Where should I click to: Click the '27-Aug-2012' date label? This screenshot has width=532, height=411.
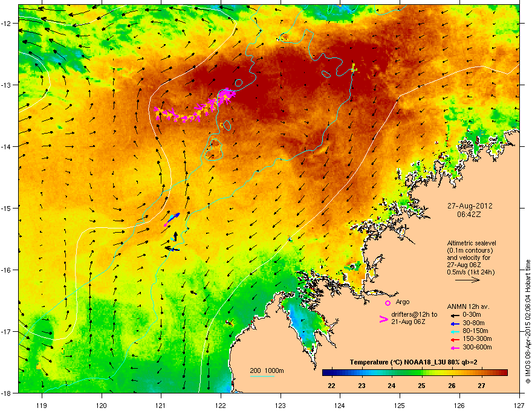tap(470, 206)
